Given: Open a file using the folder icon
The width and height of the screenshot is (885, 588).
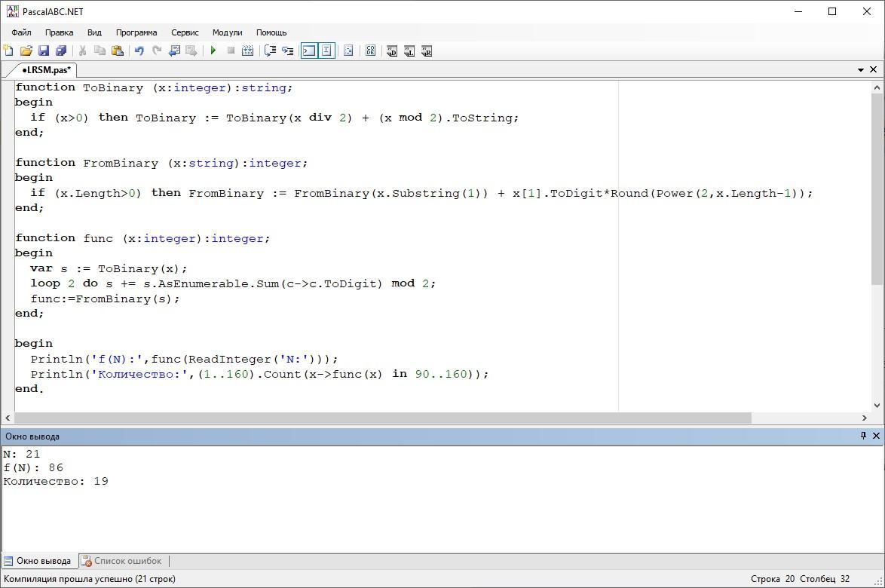Looking at the screenshot, I should 26,51.
